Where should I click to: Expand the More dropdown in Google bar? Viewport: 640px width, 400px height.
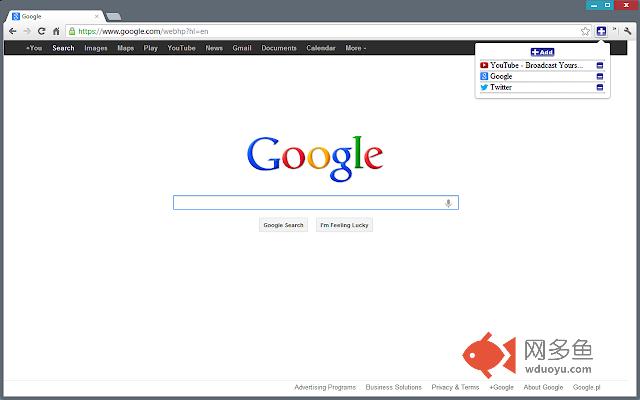[356, 48]
